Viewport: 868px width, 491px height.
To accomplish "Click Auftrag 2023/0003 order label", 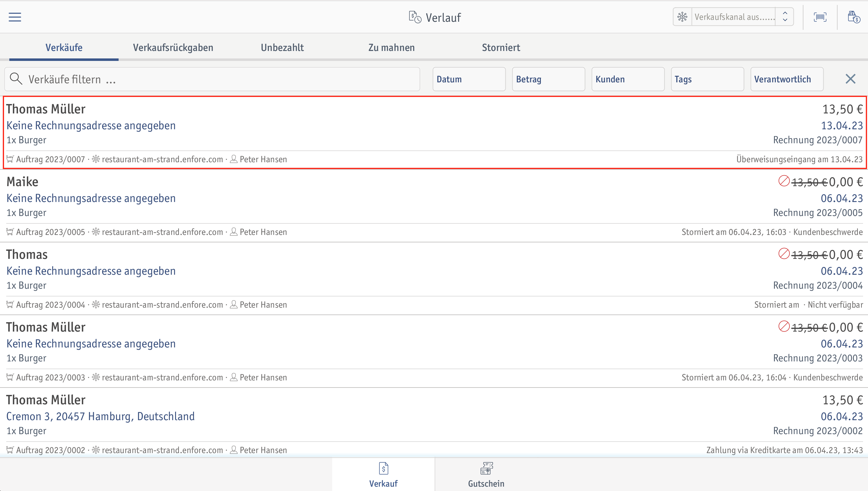I will [51, 378].
